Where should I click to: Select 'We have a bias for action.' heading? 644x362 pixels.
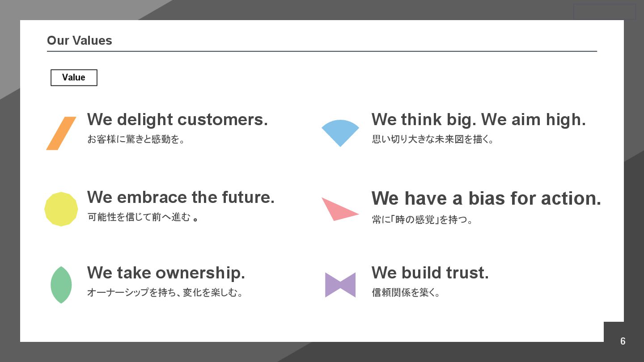coord(486,198)
